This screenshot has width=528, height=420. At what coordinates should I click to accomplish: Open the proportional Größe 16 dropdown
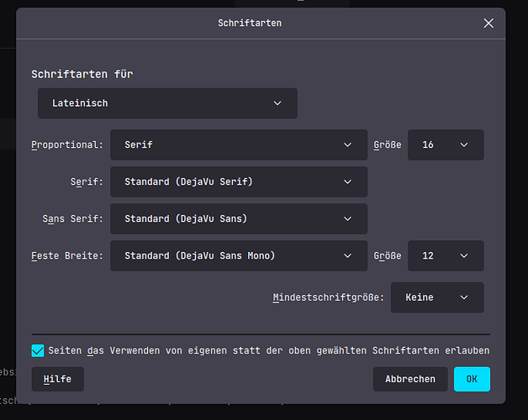pyautogui.click(x=446, y=144)
